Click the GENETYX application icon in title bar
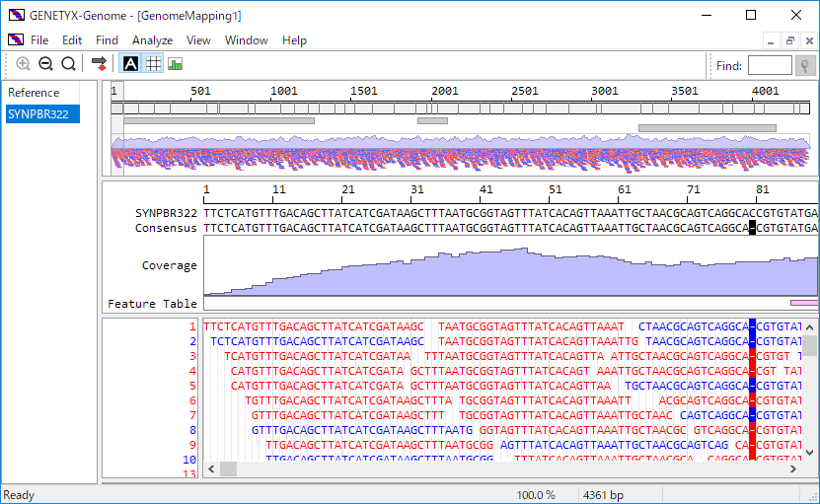 (16, 15)
